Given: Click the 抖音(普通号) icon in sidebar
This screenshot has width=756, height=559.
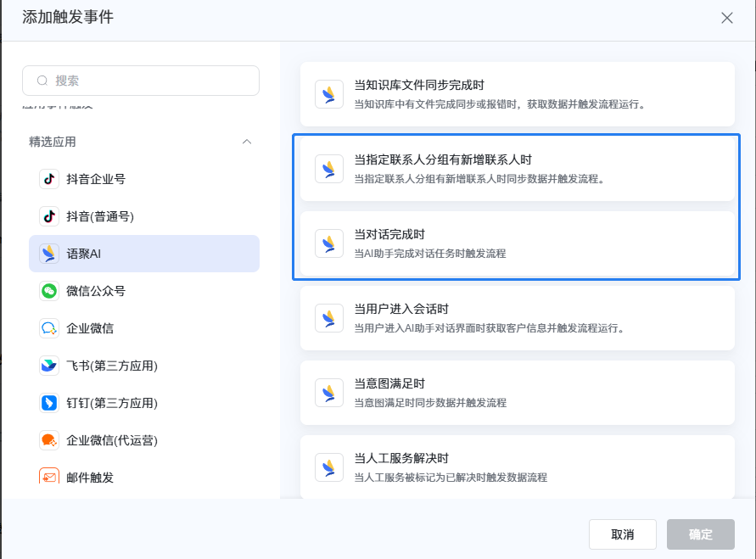Looking at the screenshot, I should [x=49, y=216].
